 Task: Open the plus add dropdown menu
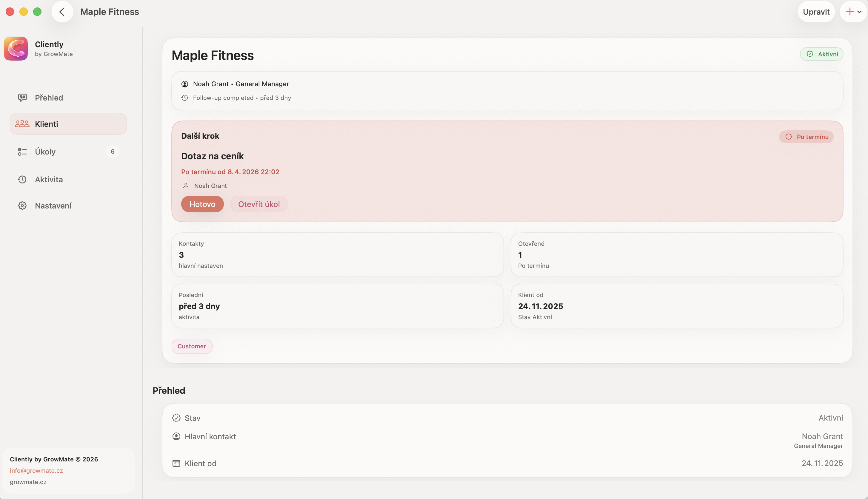[853, 12]
